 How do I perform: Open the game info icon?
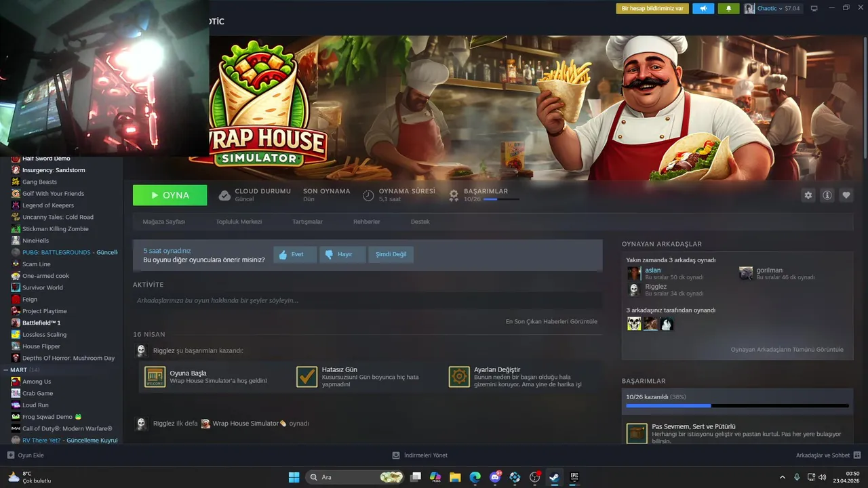pos(827,195)
